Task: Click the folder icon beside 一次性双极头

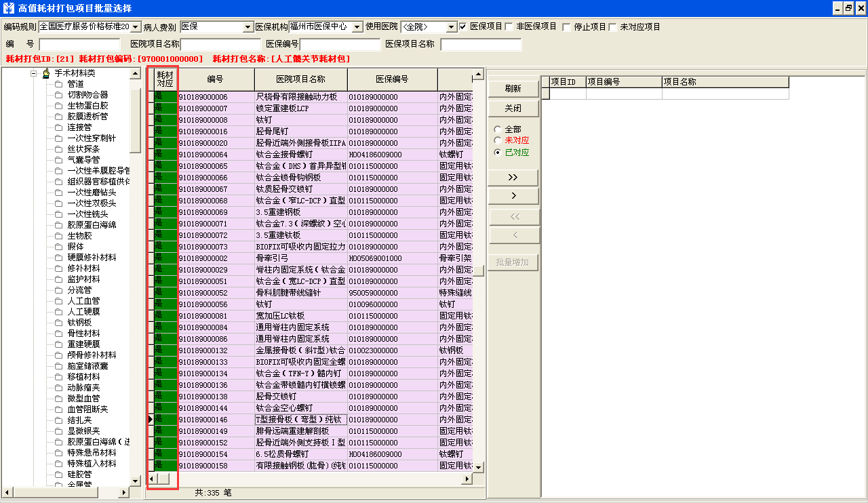Action: click(x=58, y=203)
